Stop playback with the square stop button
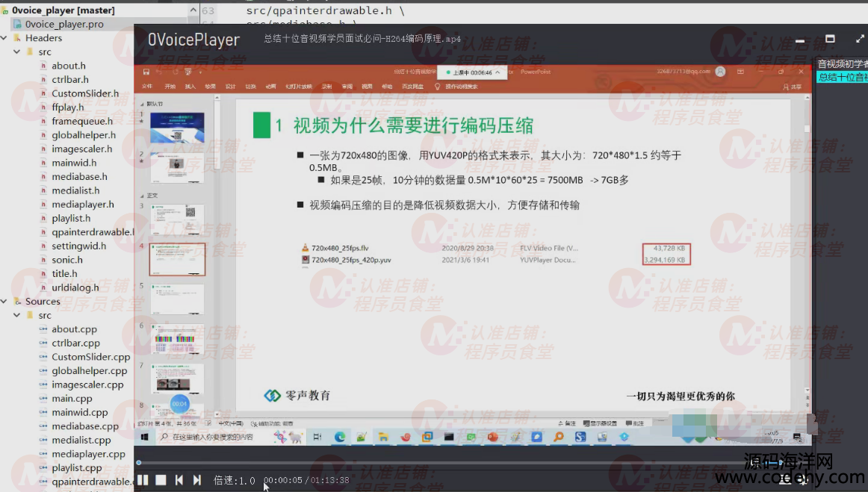The width and height of the screenshot is (868, 492). point(161,480)
